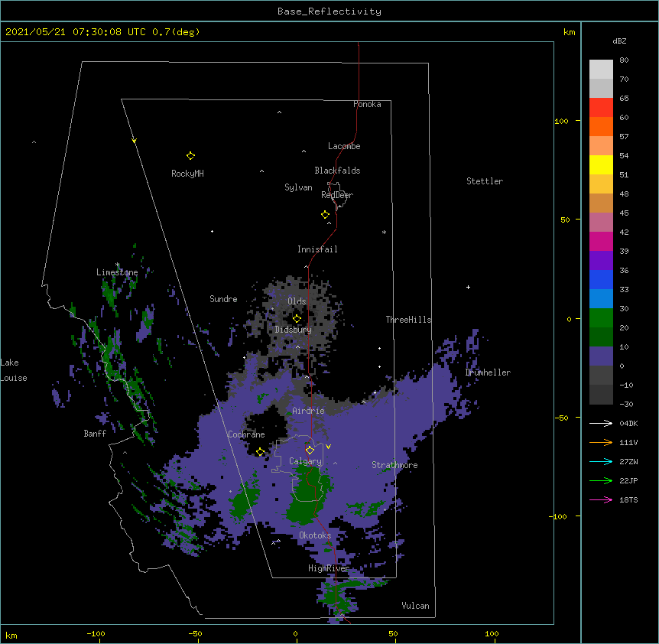
Task: Click the ThreeHills label
Action: click(408, 320)
